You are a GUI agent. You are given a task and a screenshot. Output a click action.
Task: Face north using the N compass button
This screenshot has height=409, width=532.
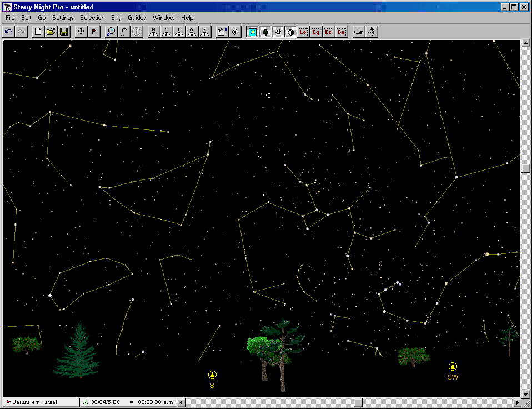pos(153,32)
